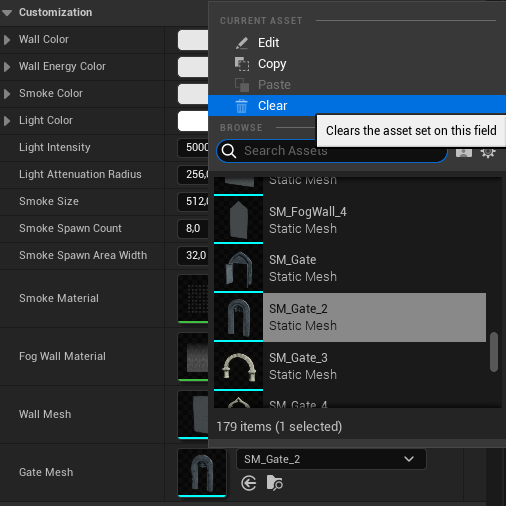Click the Light Intensity value field
Viewport: 506px width, 506px height.
(x=193, y=147)
